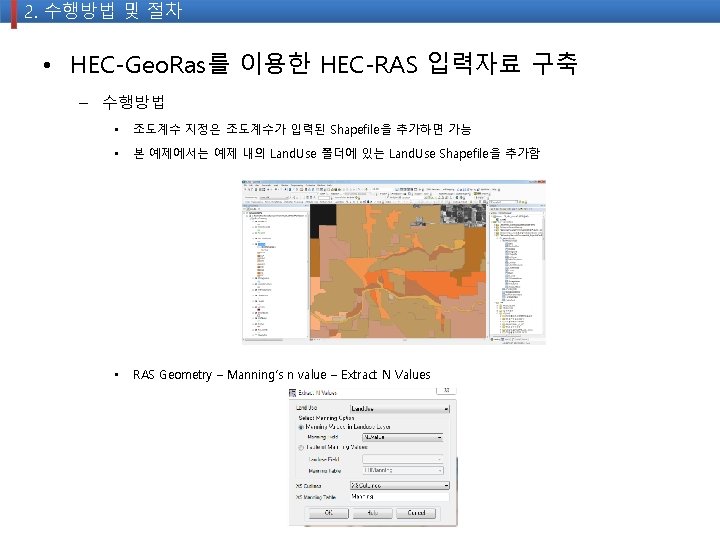Image resolution: width=720 pixels, height=540 pixels.
Task: Select 'Table of Manning Values' radio option
Action: click(301, 447)
